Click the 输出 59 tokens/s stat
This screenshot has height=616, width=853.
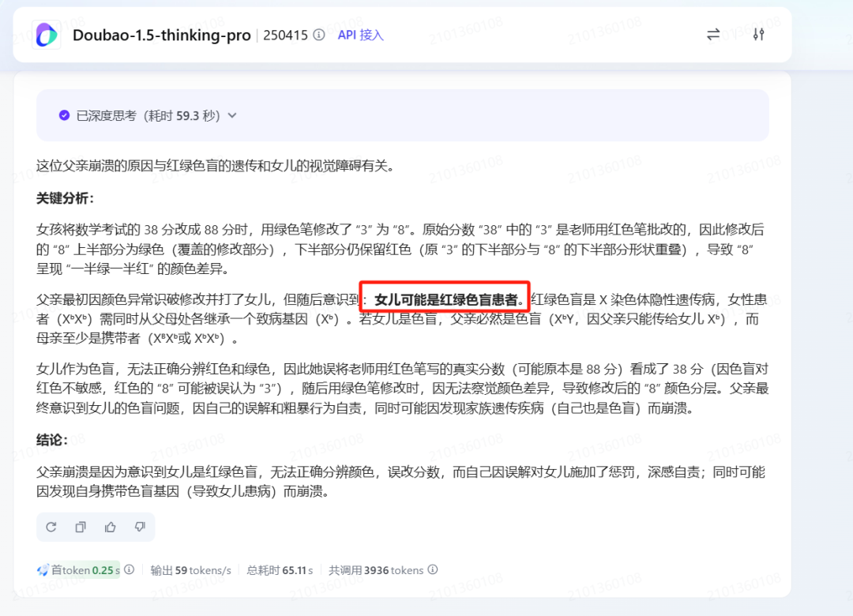pos(191,570)
